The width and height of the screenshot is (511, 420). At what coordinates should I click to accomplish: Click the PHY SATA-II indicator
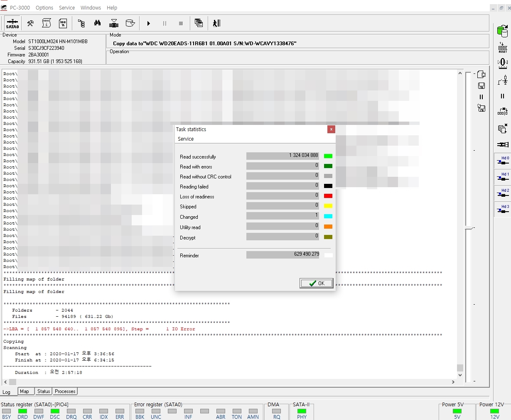(x=302, y=414)
